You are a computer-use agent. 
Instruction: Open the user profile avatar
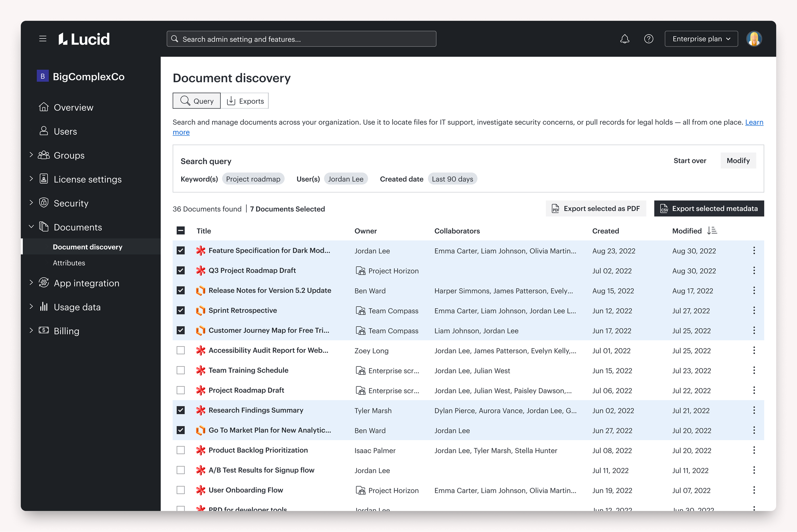[x=754, y=39]
